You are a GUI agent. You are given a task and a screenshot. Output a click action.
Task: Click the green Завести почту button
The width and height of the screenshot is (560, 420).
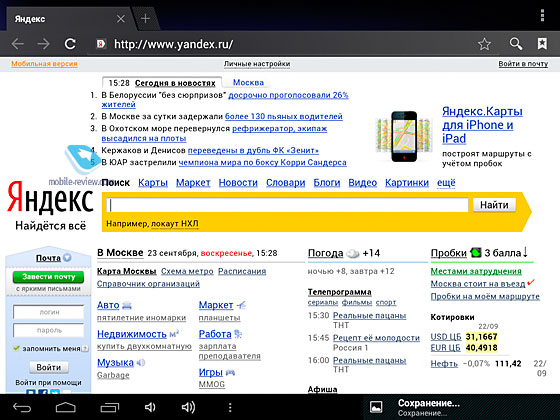48,277
